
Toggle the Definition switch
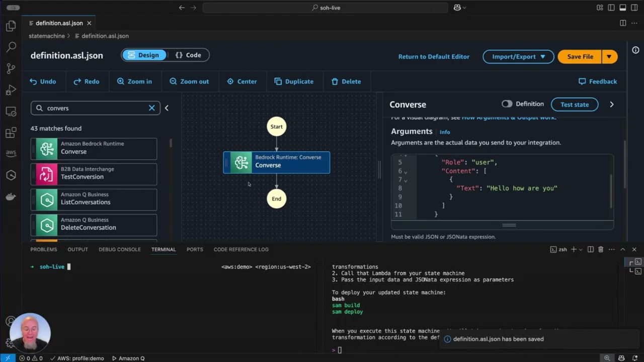click(x=507, y=104)
